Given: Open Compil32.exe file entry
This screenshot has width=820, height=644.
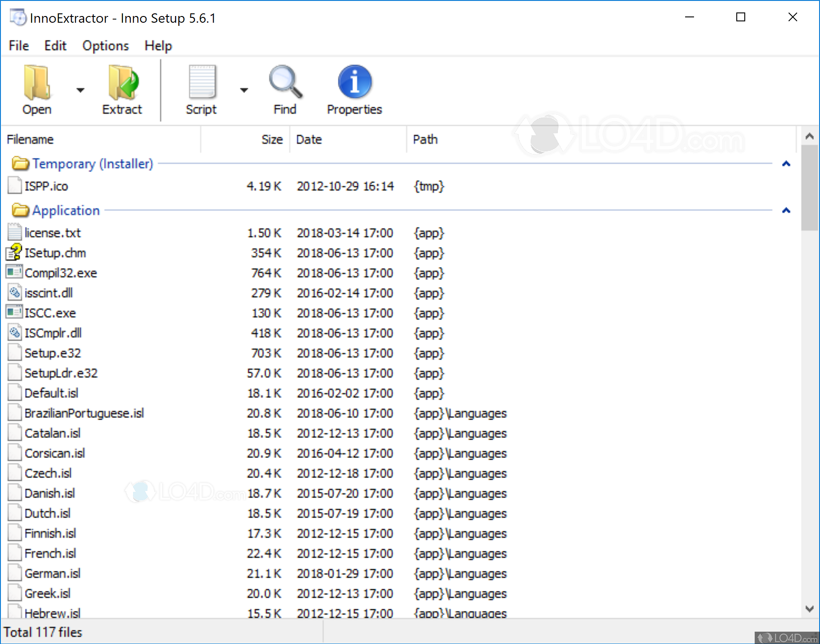Looking at the screenshot, I should pyautogui.click(x=61, y=272).
